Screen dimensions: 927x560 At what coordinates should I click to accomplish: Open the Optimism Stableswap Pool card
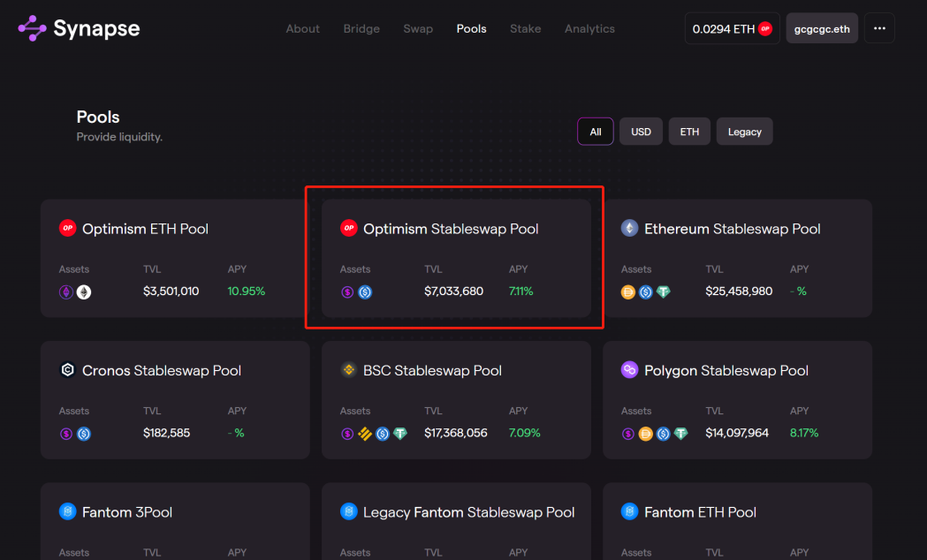tap(456, 258)
